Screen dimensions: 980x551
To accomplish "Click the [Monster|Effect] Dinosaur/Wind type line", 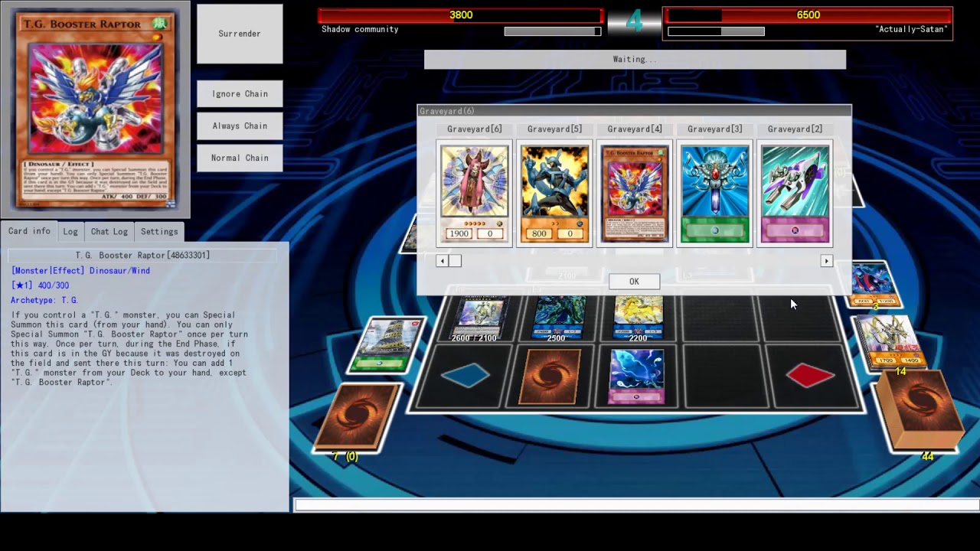I will click(80, 270).
